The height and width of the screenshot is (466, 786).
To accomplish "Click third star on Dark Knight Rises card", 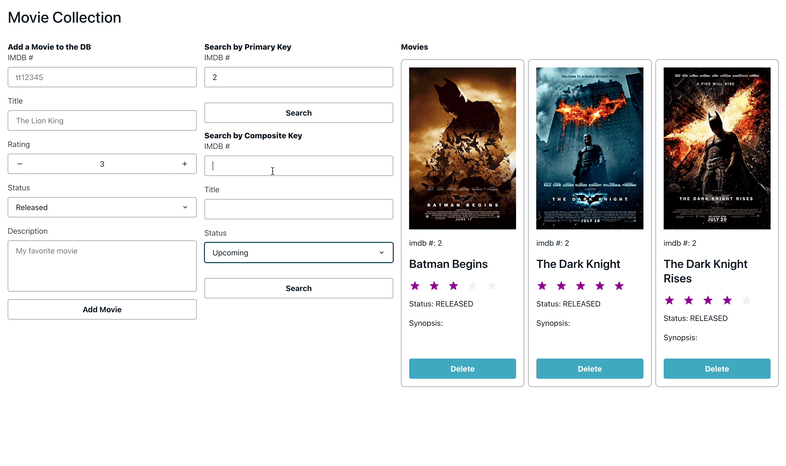I will 708,300.
